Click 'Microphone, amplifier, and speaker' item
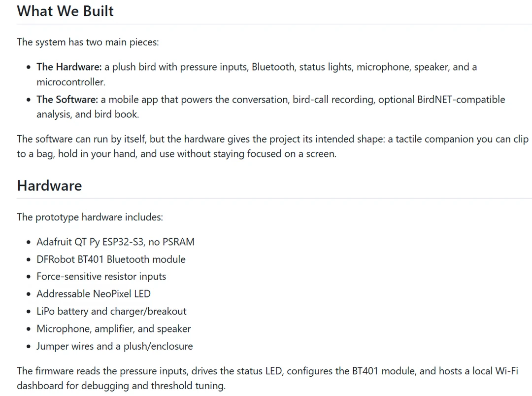532x396 pixels. coord(114,329)
